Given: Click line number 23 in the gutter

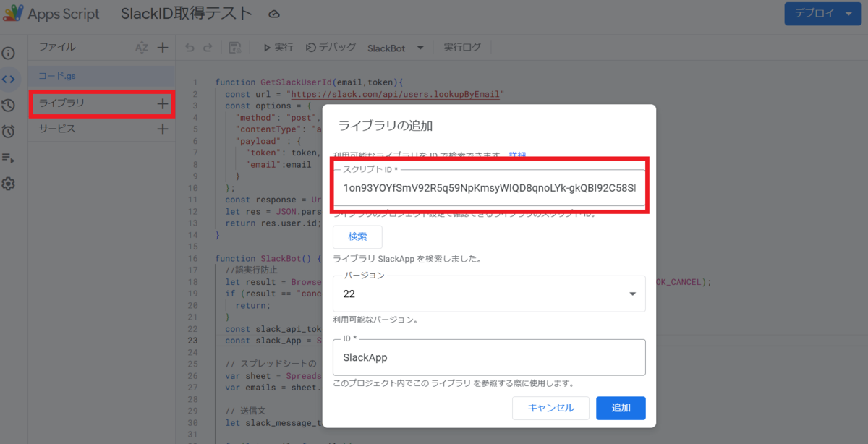Looking at the screenshot, I should tap(193, 341).
